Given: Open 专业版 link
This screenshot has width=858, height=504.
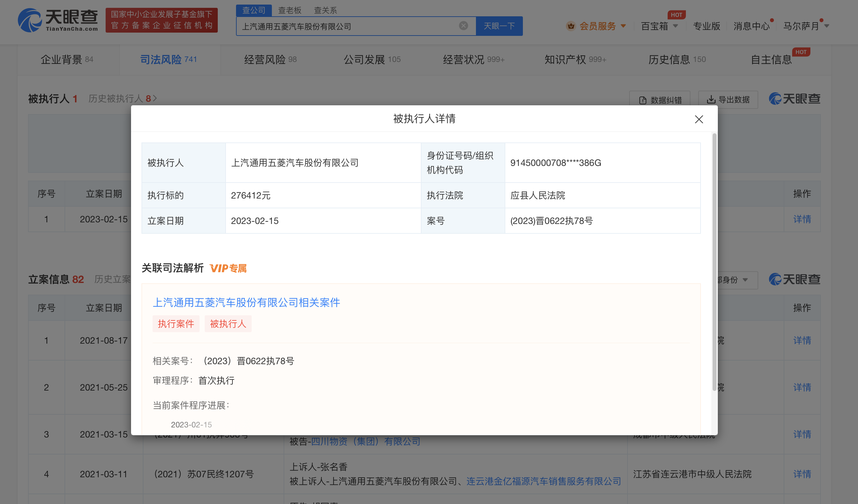Looking at the screenshot, I should (706, 26).
